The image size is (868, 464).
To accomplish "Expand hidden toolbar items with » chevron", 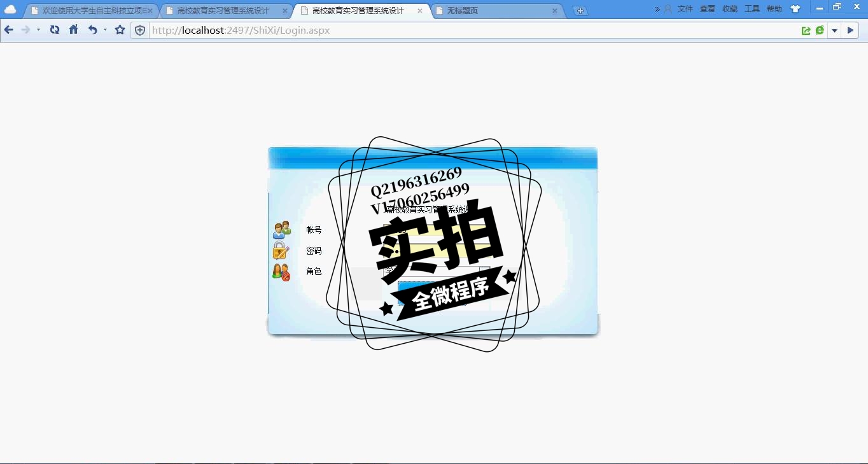I will (x=657, y=9).
